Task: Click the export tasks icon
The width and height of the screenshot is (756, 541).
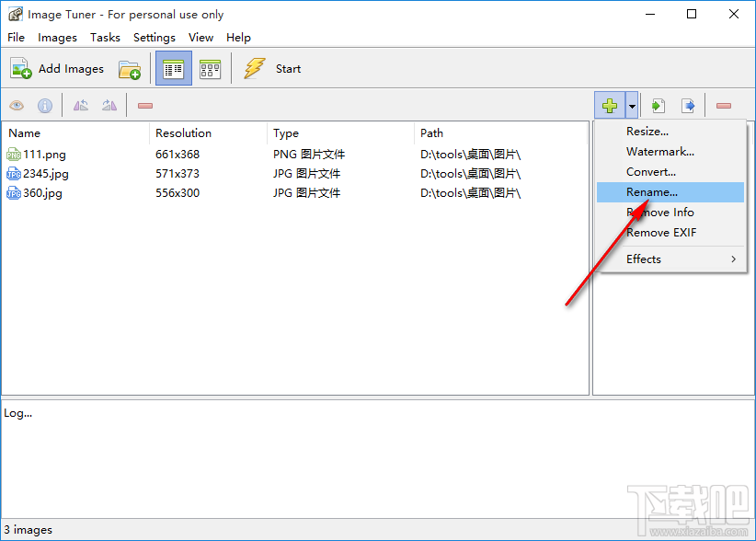Action: (688, 105)
